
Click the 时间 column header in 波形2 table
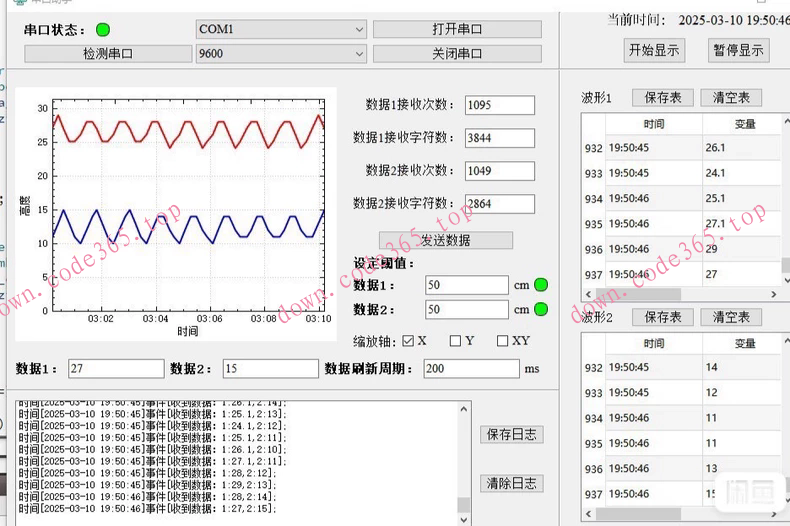pos(654,344)
